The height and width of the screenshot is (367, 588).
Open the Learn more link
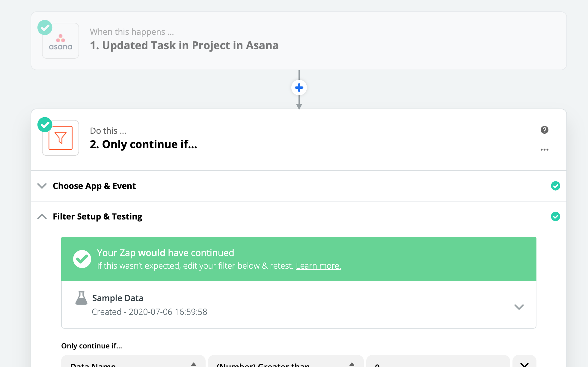318,266
